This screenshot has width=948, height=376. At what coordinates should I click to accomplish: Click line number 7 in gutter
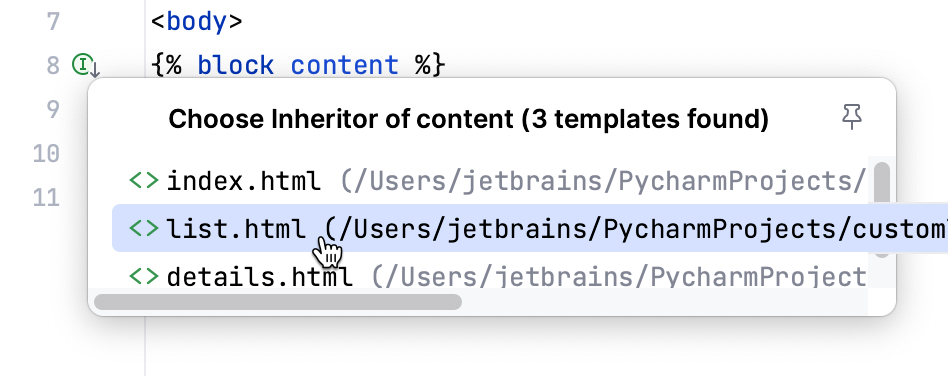click(53, 22)
